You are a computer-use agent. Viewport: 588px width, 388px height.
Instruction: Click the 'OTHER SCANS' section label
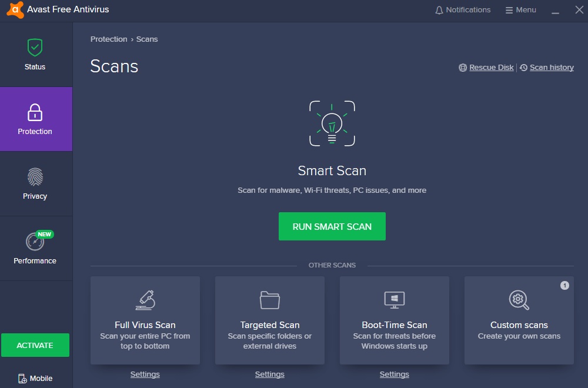(332, 265)
